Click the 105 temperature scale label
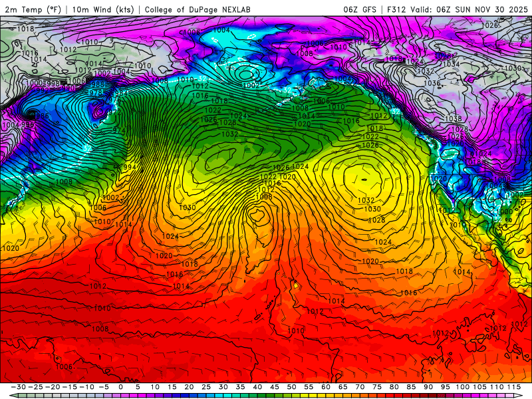 click(x=479, y=387)
